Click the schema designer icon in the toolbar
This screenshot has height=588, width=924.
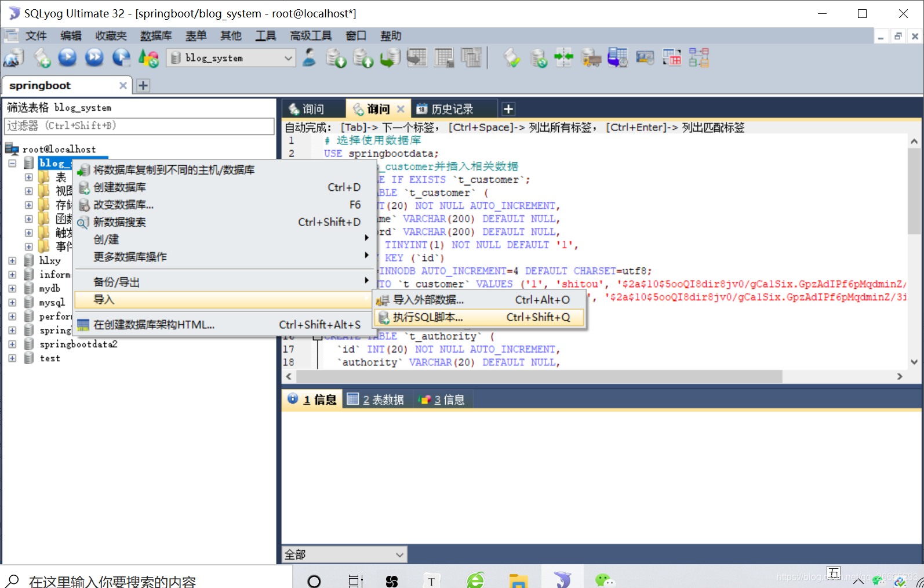coord(699,58)
